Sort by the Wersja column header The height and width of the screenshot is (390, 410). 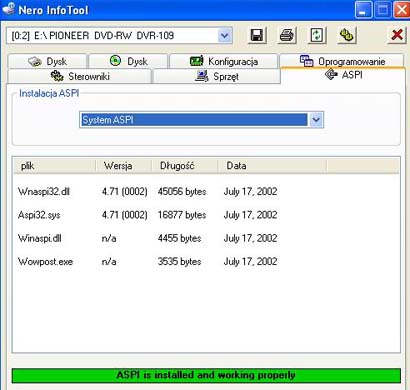124,166
